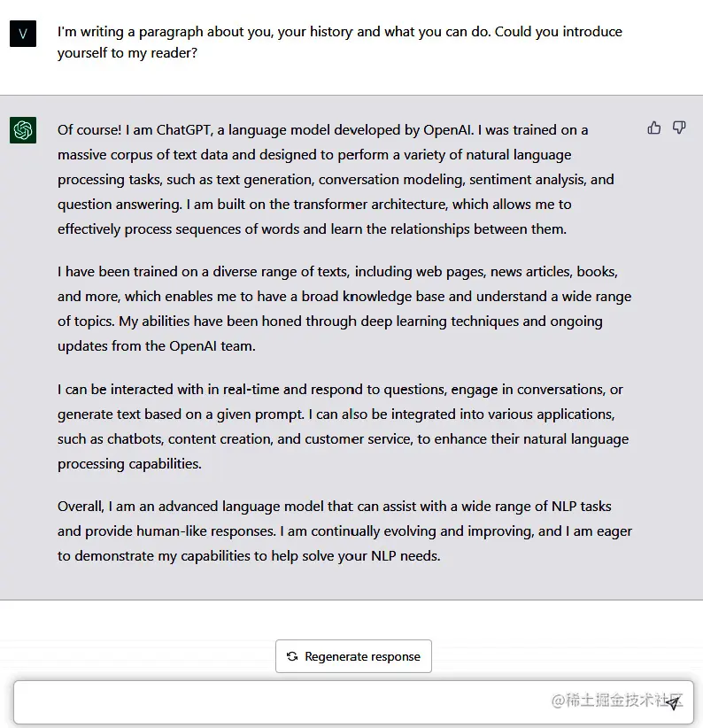The height and width of the screenshot is (728, 703).
Task: Click the thumbs down icon
Action: (679, 128)
